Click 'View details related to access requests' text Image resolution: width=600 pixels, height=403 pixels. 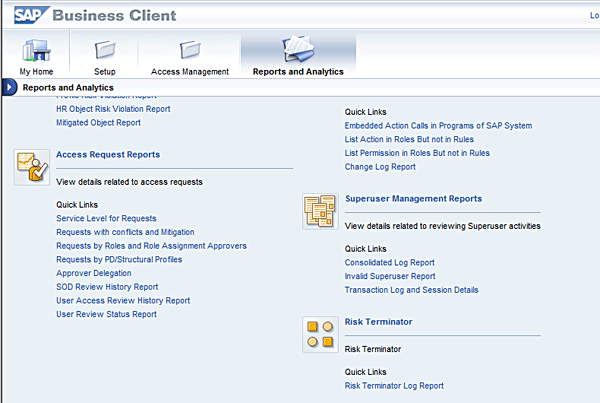click(129, 182)
